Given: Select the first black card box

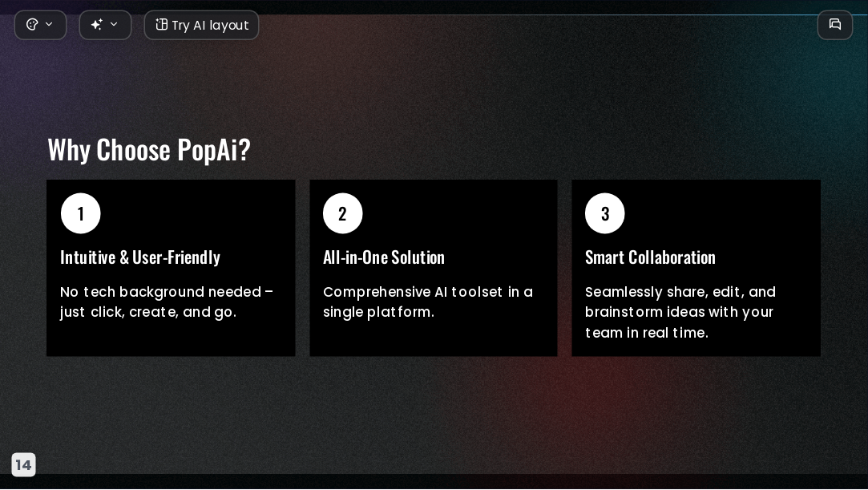Looking at the screenshot, I should coord(171,268).
